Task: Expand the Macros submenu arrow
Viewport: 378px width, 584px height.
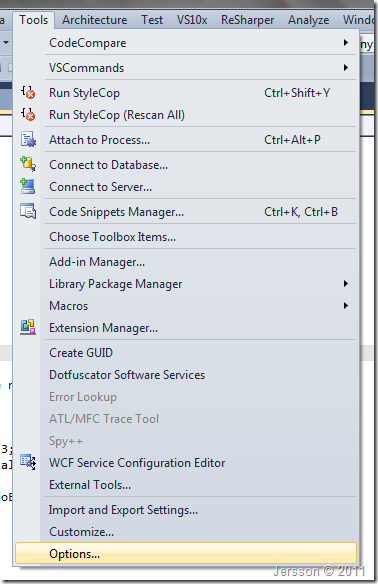Action: pos(346,306)
